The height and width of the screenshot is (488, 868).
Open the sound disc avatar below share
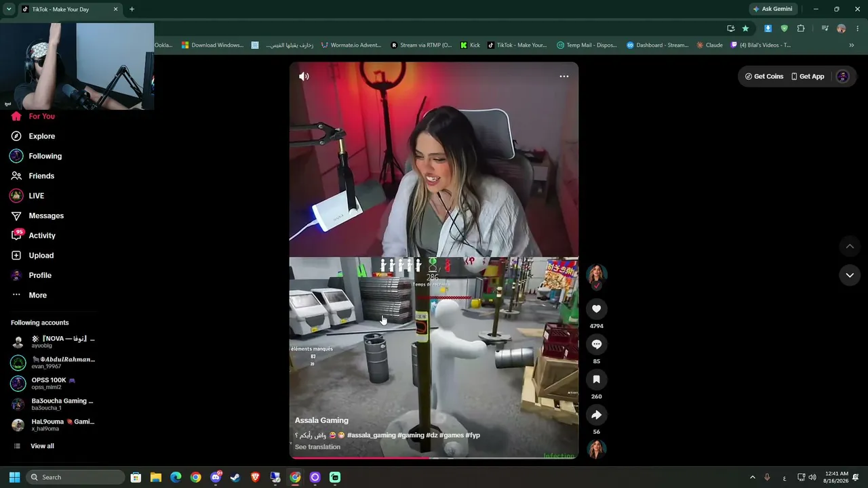click(597, 449)
